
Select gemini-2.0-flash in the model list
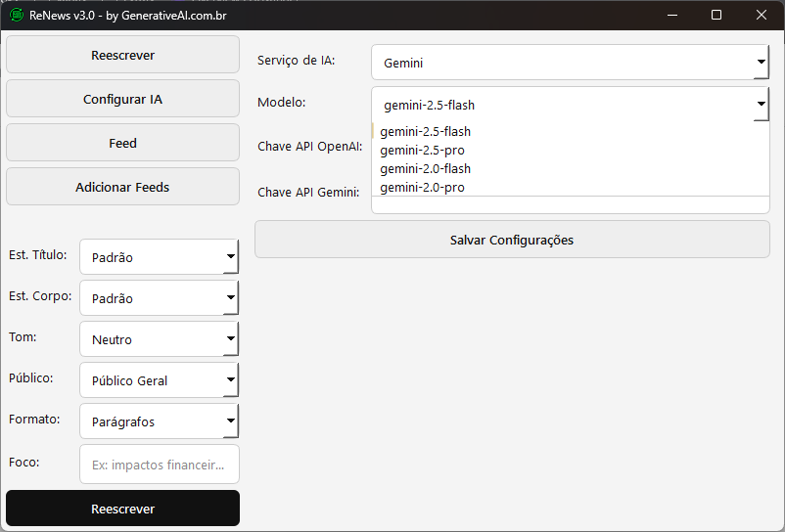(x=426, y=169)
